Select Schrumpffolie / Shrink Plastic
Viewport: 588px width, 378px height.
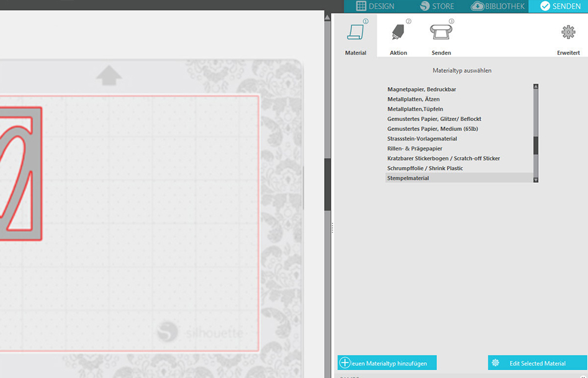[x=425, y=168]
